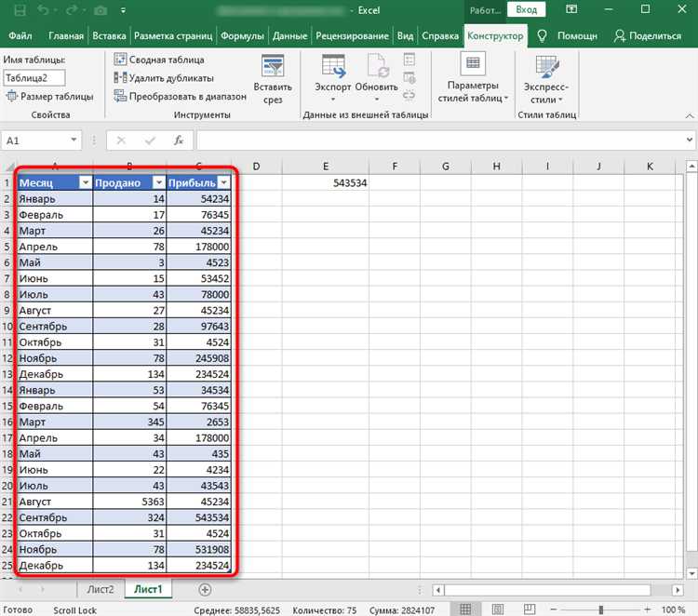Viewport: 698px width, 616px height.
Task: Click Convert to Range icon (Преобразовать в диапазон)
Action: pyautogui.click(x=120, y=96)
